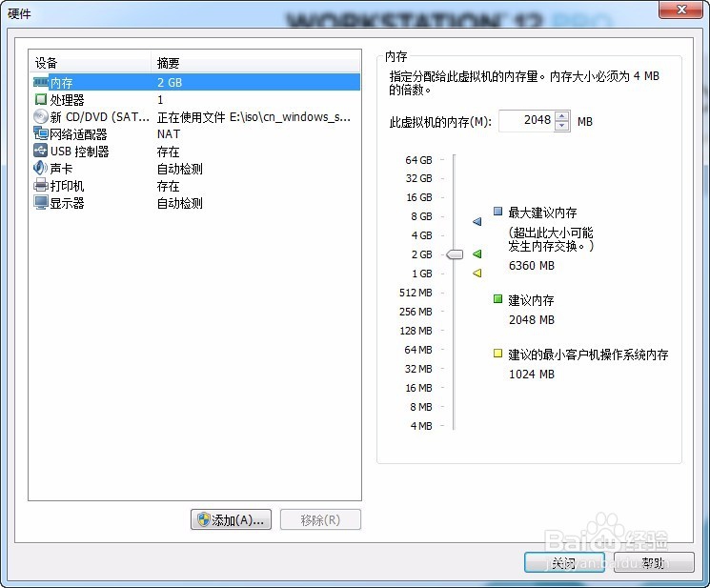Image resolution: width=710 pixels, height=588 pixels.
Task: Click the NAT summary value
Action: pyautogui.click(x=169, y=134)
